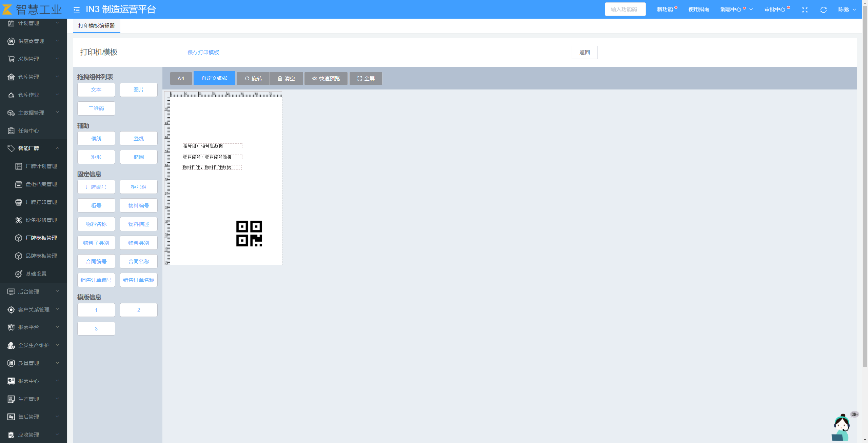Click the refresh icon in top bar
868x443 pixels.
823,10
